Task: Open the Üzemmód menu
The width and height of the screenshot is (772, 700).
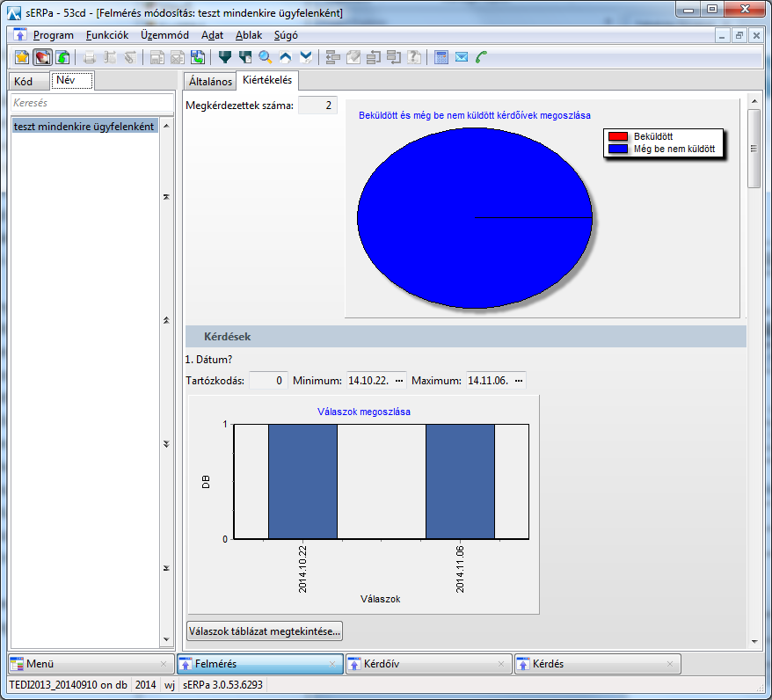Action: pos(164,35)
